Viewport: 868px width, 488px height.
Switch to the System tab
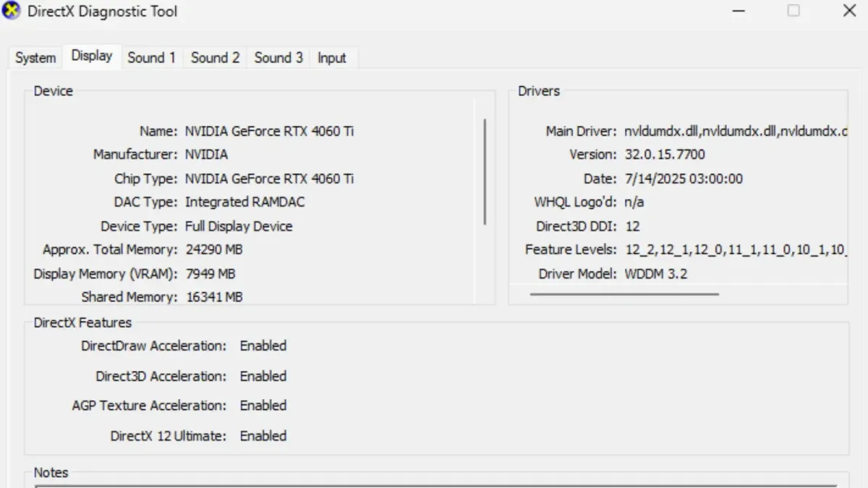point(35,58)
